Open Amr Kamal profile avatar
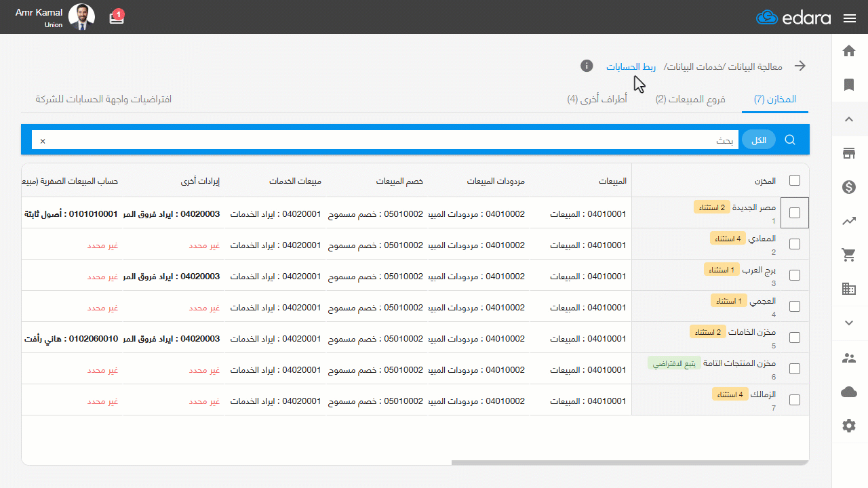 tap(82, 17)
